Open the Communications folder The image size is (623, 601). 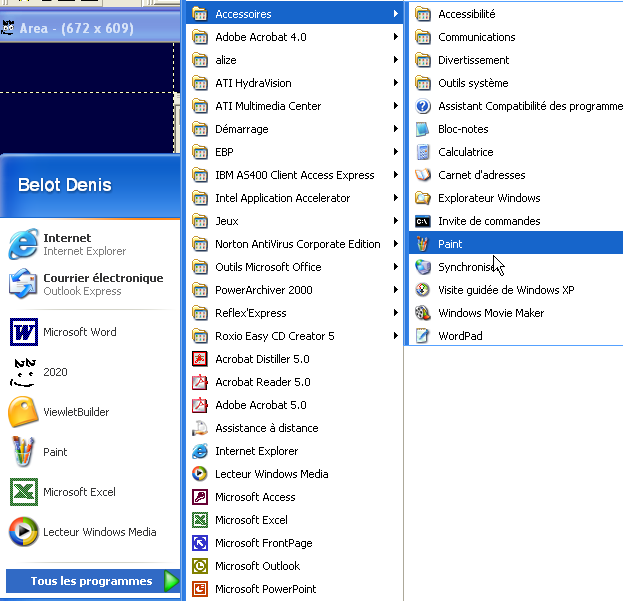(x=516, y=37)
